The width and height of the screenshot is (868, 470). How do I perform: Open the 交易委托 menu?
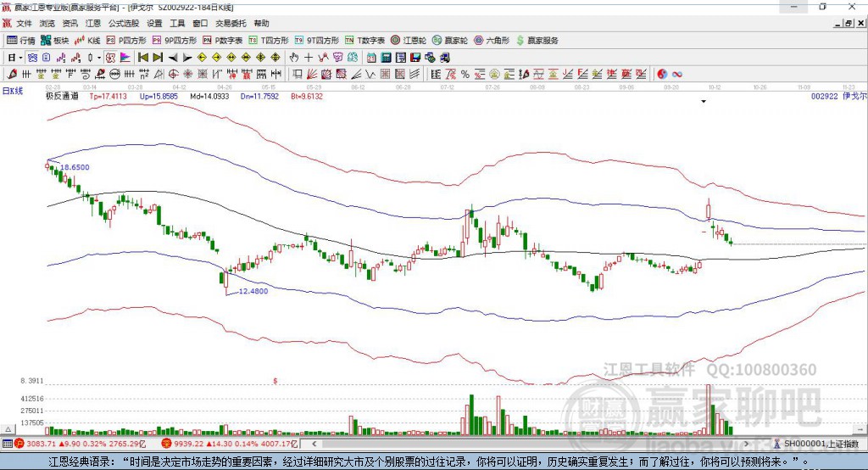coord(231,23)
